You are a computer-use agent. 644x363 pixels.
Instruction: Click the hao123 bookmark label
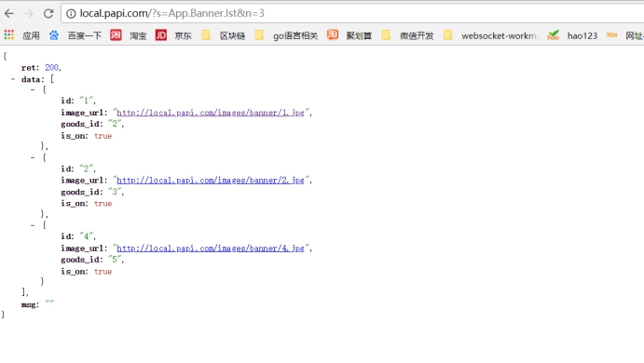click(582, 35)
